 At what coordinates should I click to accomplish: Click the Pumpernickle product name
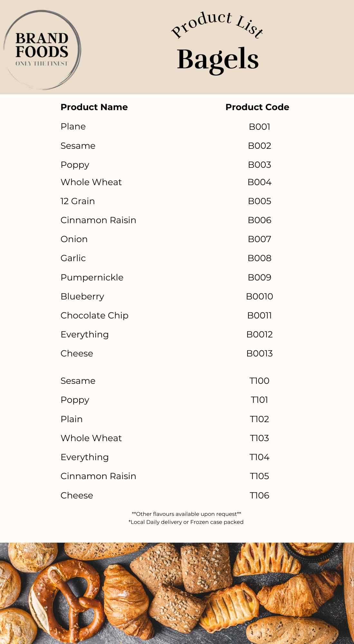[92, 278]
